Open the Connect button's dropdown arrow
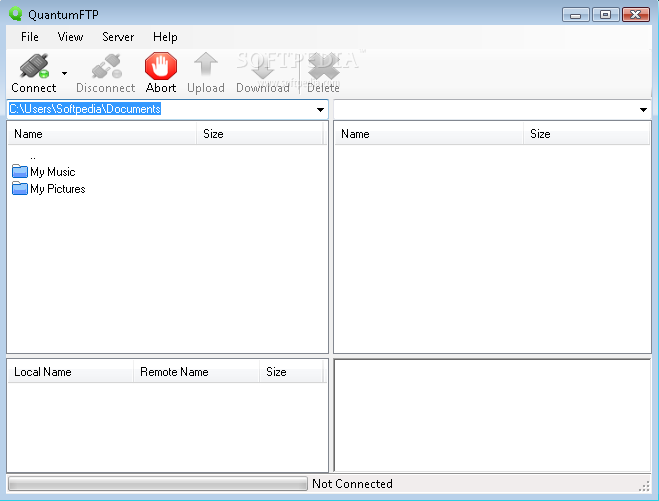The width and height of the screenshot is (659, 501). pos(64,73)
